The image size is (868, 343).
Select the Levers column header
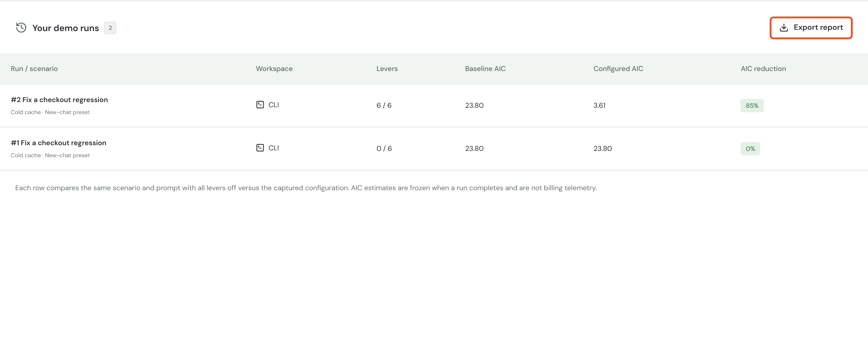coord(387,69)
